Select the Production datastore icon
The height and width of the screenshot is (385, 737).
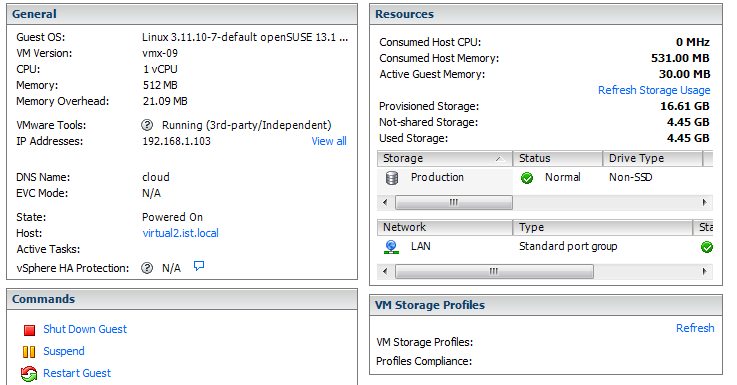click(x=392, y=178)
